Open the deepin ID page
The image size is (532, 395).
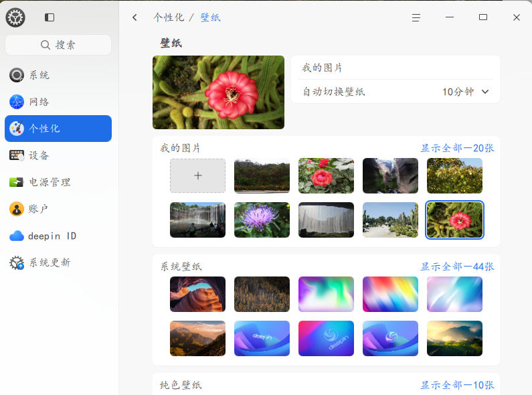click(x=58, y=236)
